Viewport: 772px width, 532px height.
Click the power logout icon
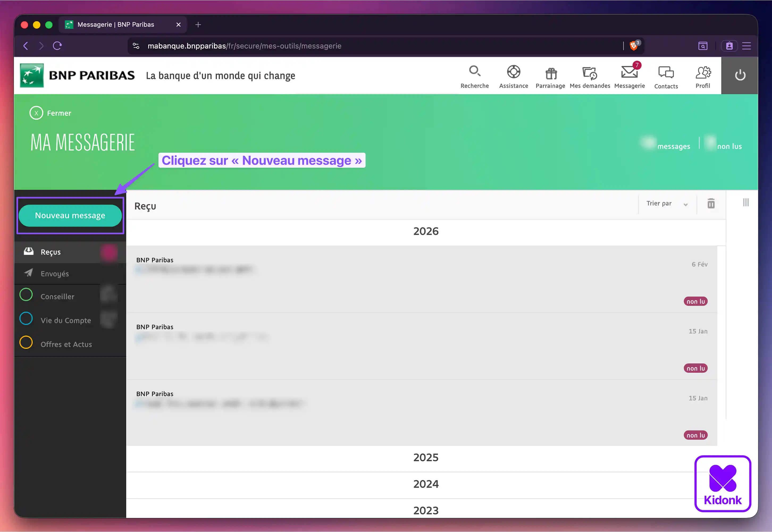click(x=740, y=75)
